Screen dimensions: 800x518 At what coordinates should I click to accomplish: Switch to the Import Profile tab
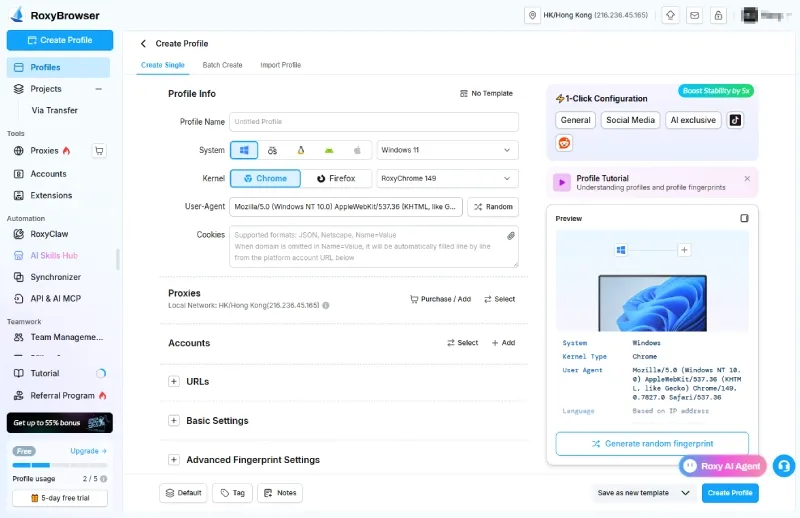(x=281, y=65)
